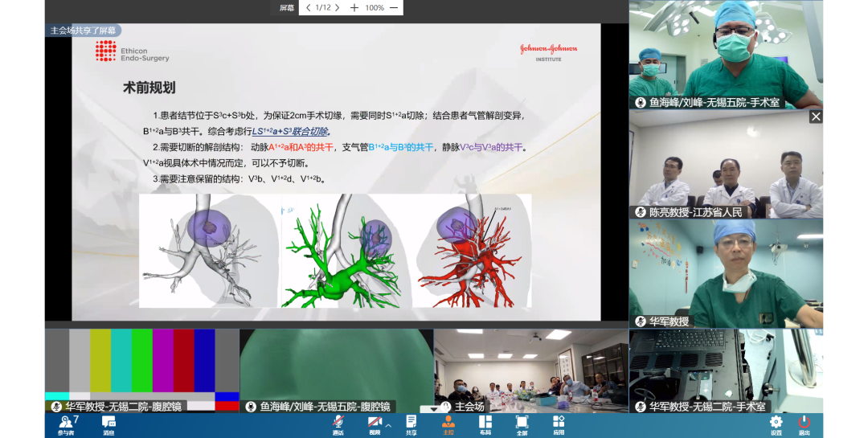
Task: Click mic icon on 鱼海峰/刘峰-无锡五院-手术室 label
Action: 641,102
